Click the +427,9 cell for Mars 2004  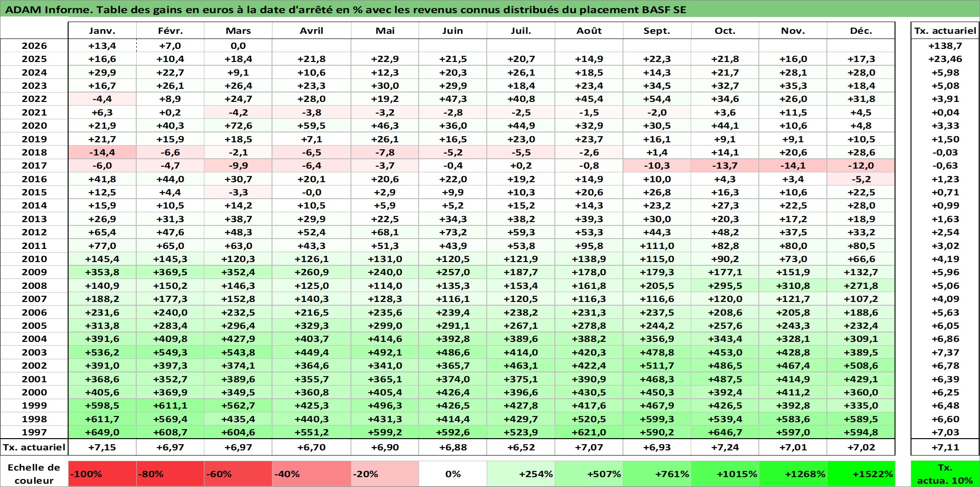pos(238,339)
